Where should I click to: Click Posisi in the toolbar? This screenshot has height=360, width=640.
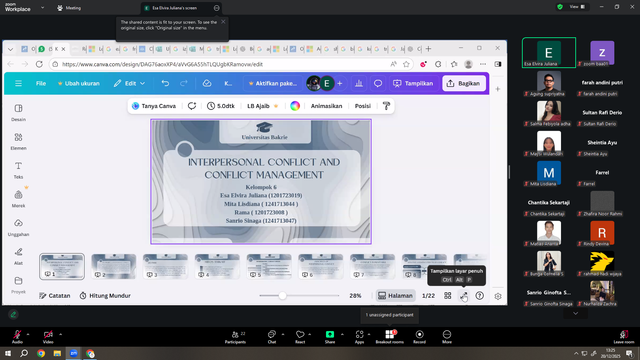pos(362,106)
